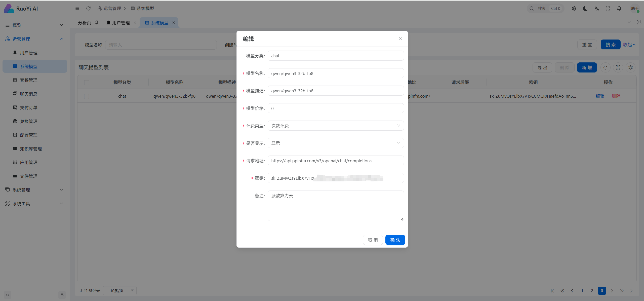Open the 计费类型 dropdown
The width and height of the screenshot is (644, 301).
coord(336,126)
